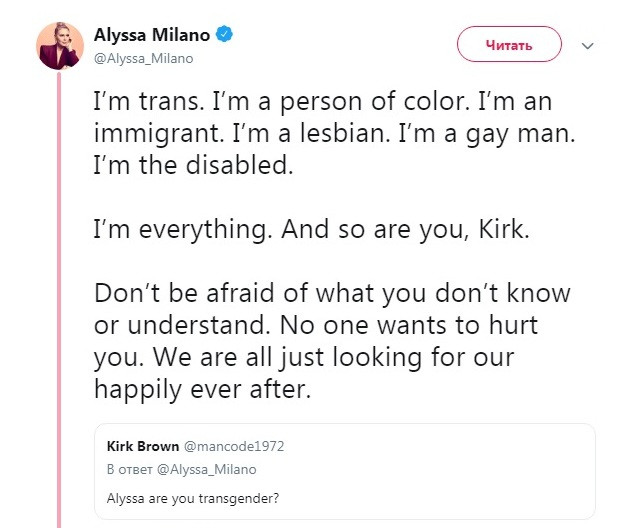Viewport: 626px width, 528px height.
Task: Expand the tweet options chevron
Action: pyautogui.click(x=588, y=46)
